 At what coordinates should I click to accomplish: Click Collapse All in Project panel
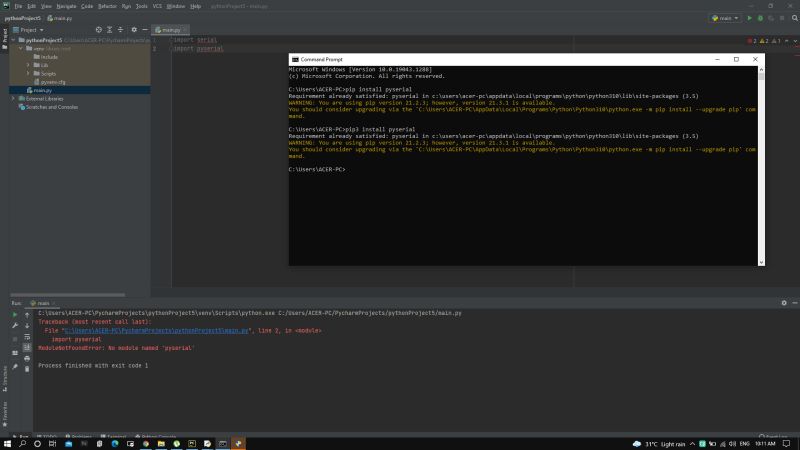pyautogui.click(x=120, y=30)
